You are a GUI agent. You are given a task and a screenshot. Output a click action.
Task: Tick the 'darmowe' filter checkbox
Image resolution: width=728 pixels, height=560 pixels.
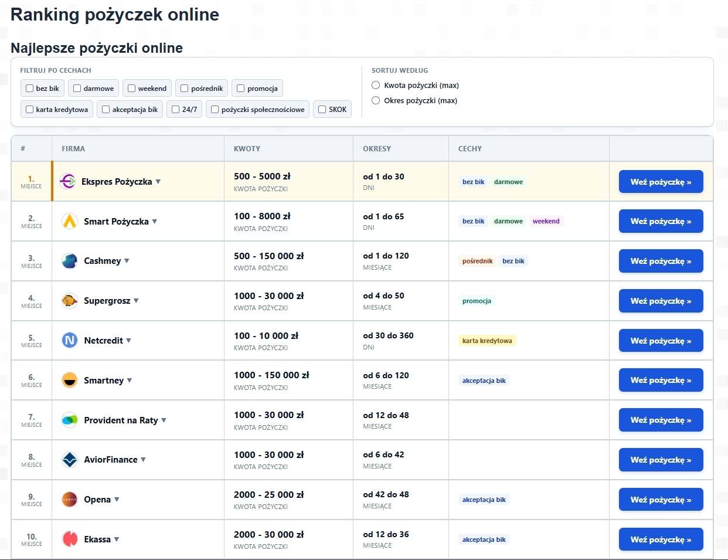pyautogui.click(x=77, y=89)
